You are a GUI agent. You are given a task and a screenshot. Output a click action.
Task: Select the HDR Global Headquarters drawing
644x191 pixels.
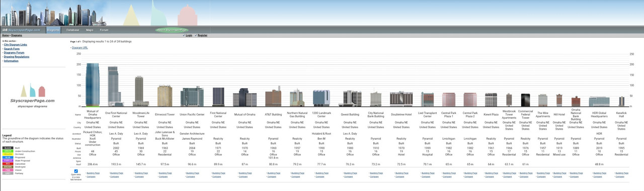pos(599,102)
